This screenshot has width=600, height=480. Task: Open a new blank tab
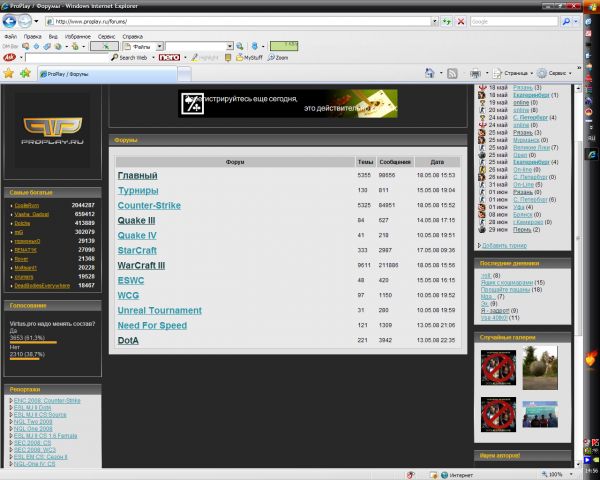click(x=184, y=74)
